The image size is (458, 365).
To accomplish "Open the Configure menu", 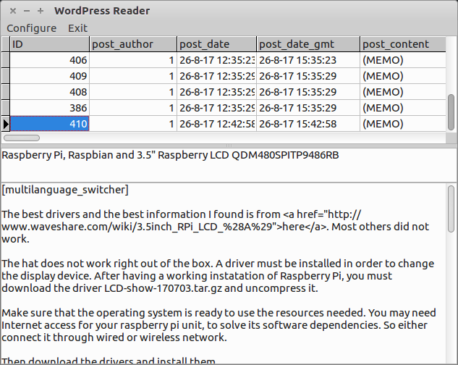I will (32, 28).
